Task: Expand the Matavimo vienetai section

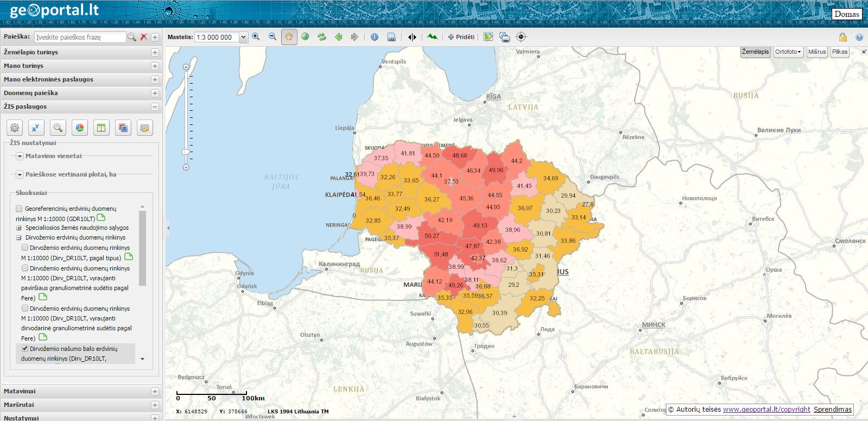Action: point(20,156)
